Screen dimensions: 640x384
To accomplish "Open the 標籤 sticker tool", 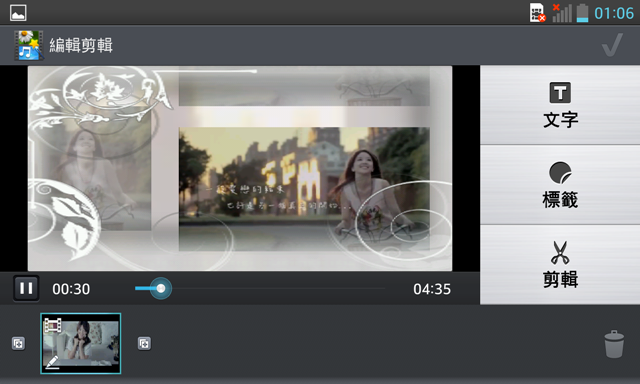I will [560, 185].
